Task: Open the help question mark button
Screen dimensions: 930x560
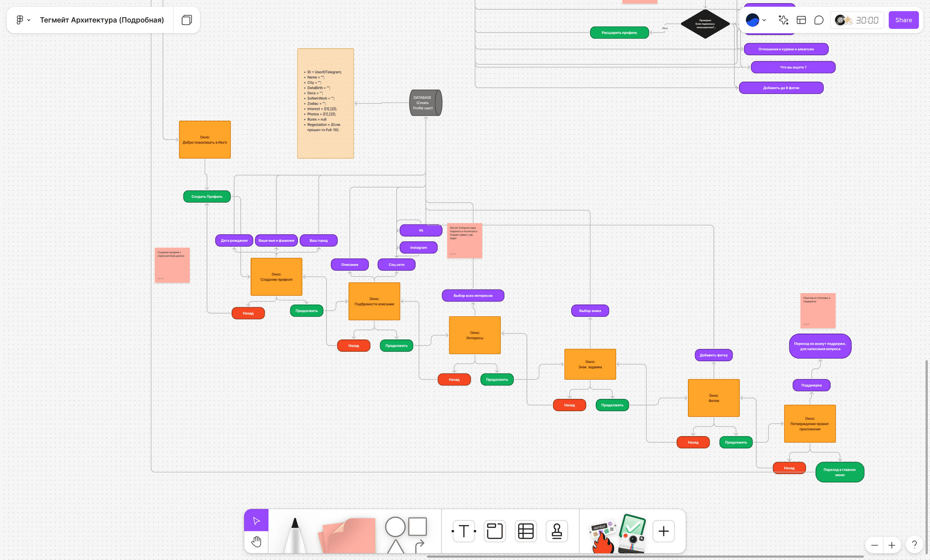Action: pyautogui.click(x=914, y=545)
